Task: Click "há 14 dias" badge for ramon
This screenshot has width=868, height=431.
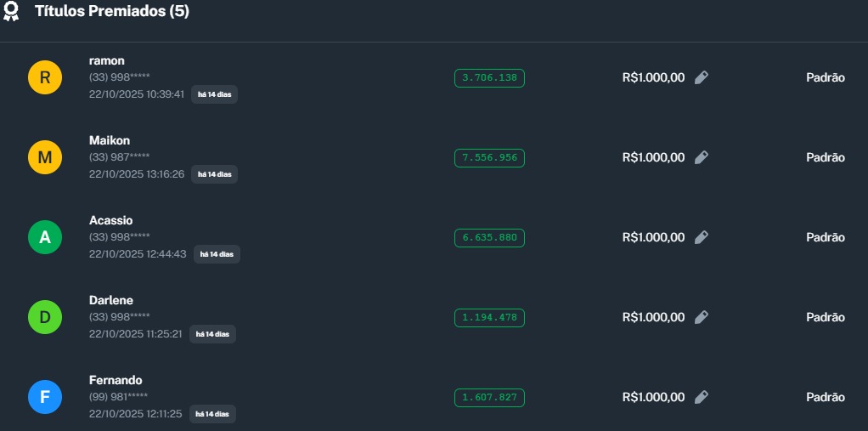Action: click(214, 94)
